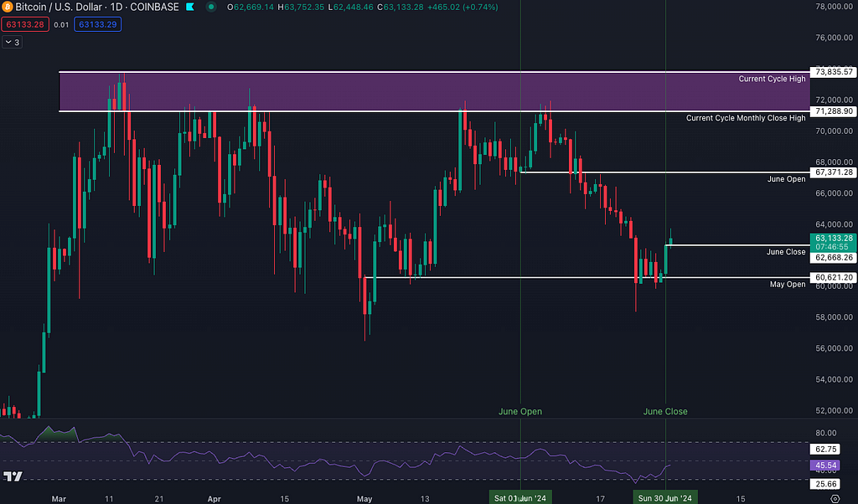The height and width of the screenshot is (504, 858).
Task: Click the May Open line label
Action: 788,285
